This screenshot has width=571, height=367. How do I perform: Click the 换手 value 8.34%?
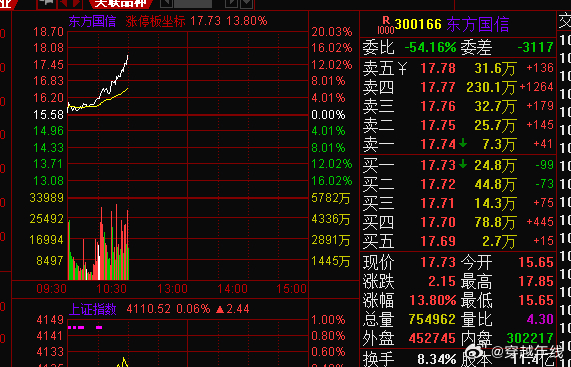point(437,359)
